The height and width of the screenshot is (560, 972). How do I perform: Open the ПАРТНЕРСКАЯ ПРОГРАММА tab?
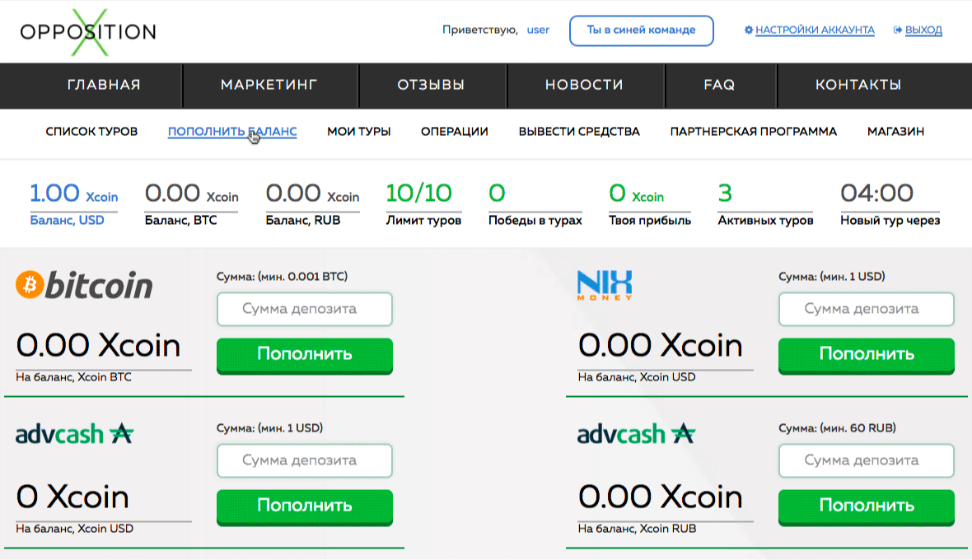pos(753,132)
